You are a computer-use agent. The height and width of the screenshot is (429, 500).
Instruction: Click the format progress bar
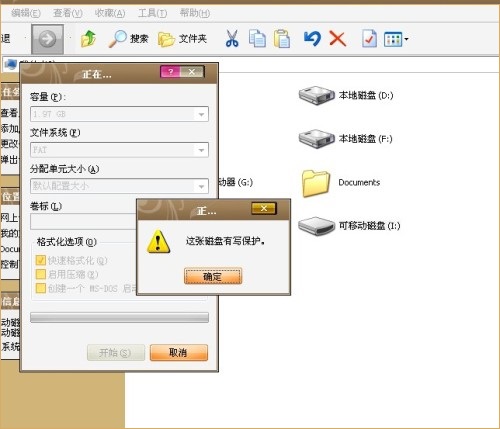(x=119, y=317)
